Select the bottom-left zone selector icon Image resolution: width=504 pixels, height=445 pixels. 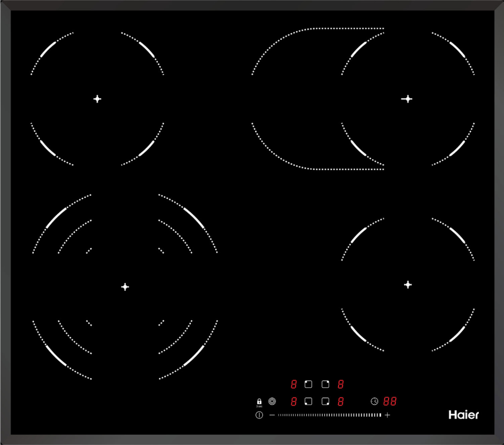(308, 402)
